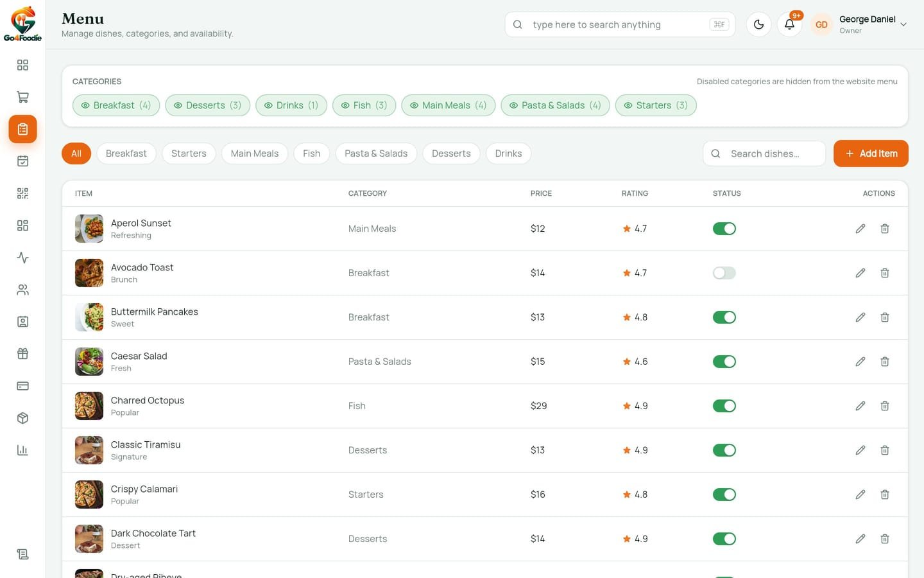Toggle dark mode with moon icon
Screen dimensions: 924x578
click(758, 24)
